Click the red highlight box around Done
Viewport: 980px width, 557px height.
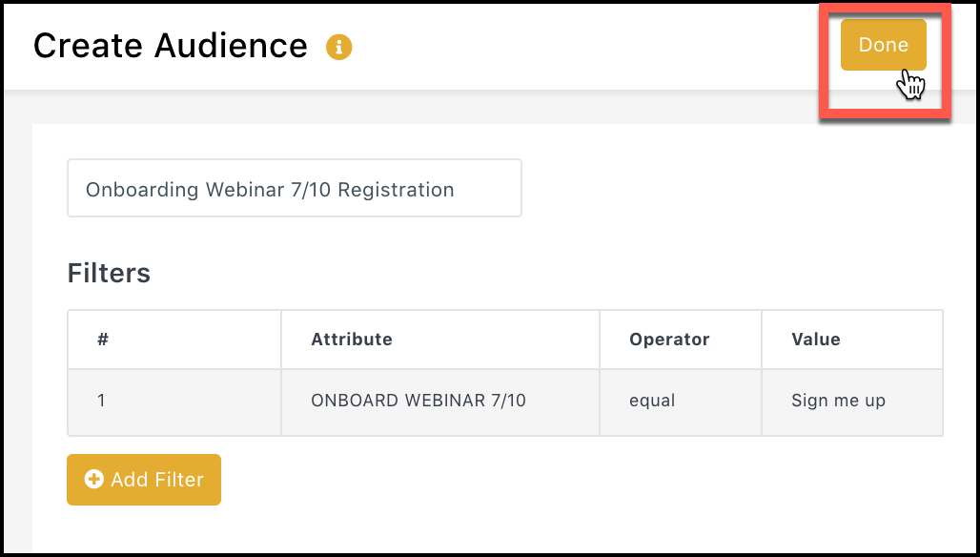pyautogui.click(x=885, y=61)
